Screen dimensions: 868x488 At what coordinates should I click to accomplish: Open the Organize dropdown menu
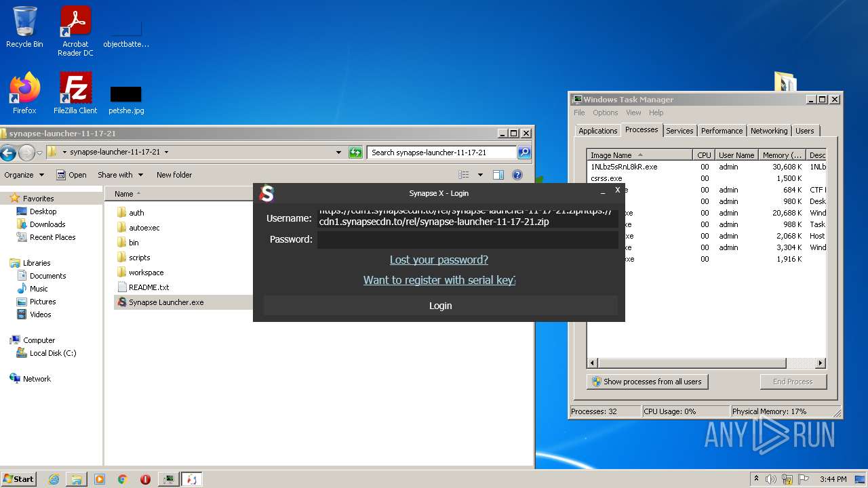(24, 175)
